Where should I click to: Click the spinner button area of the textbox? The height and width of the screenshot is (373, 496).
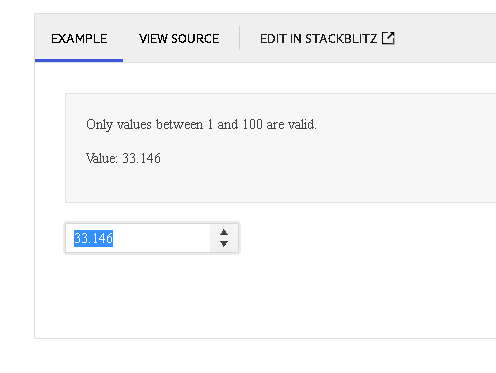(x=224, y=238)
